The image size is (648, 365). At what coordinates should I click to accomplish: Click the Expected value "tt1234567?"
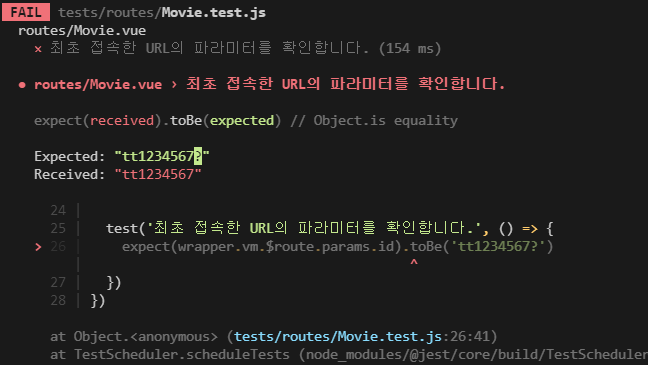pyautogui.click(x=162, y=156)
